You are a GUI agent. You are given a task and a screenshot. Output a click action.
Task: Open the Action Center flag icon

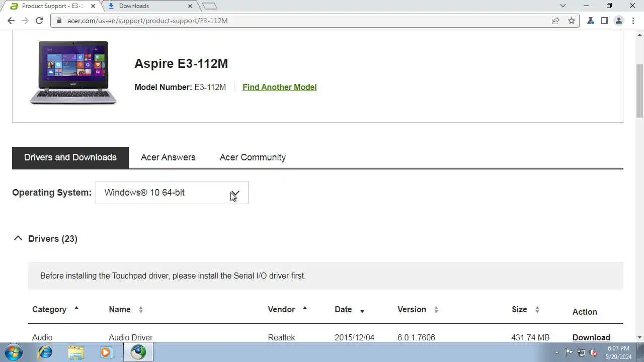tap(569, 352)
